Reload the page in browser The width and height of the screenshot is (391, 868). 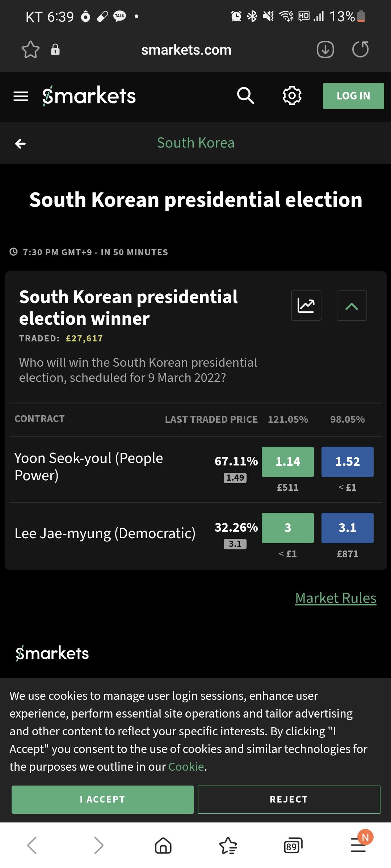(x=360, y=50)
